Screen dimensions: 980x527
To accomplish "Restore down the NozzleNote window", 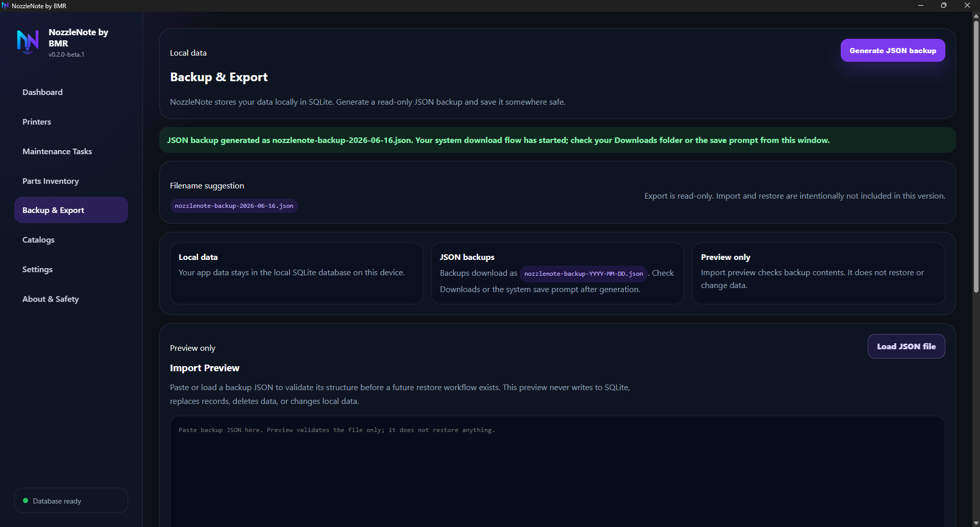I will point(944,6).
